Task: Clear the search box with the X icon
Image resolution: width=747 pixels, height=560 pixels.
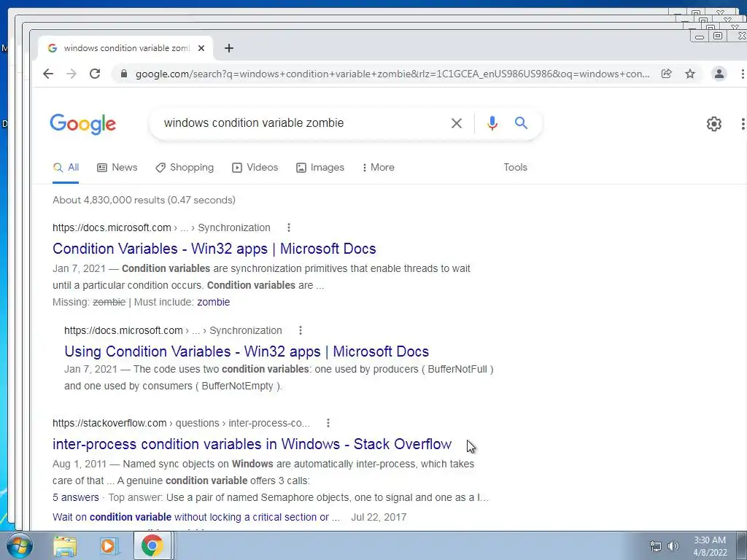Action: click(x=457, y=123)
